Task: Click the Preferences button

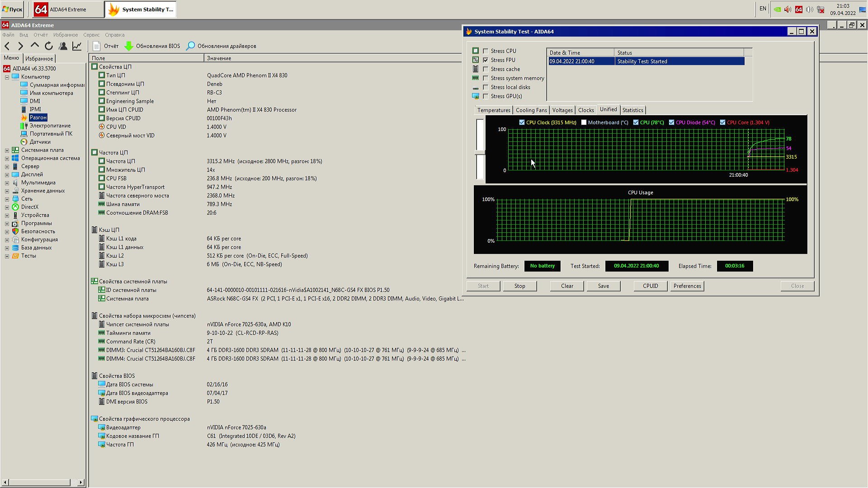Action: click(x=687, y=286)
